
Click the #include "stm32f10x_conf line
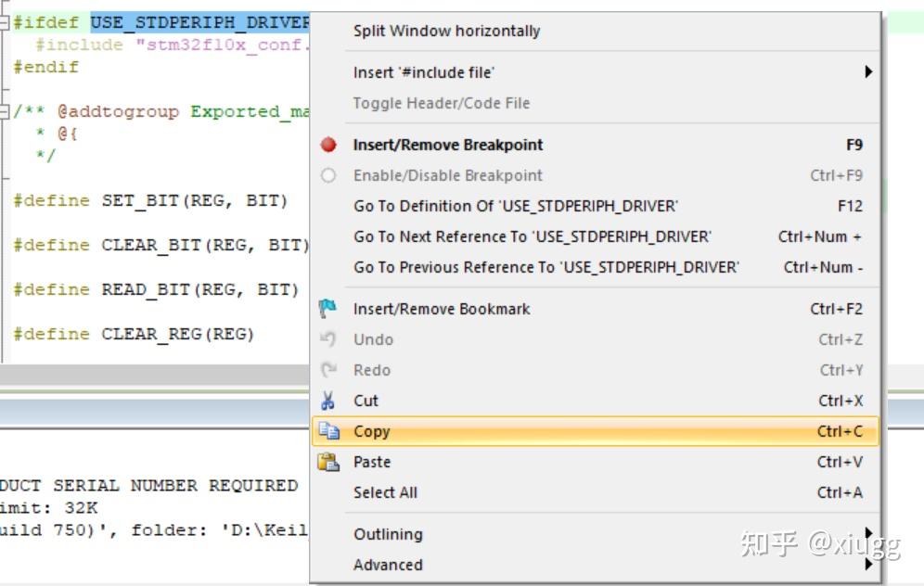172,45
